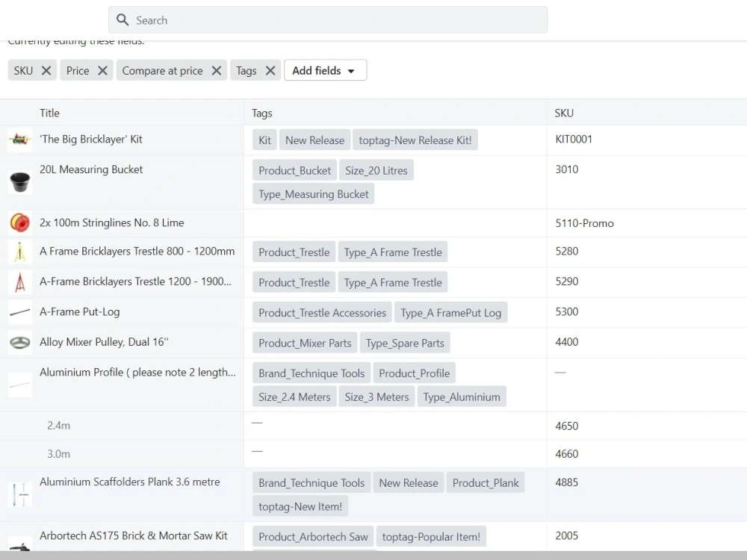The image size is (747, 560).
Task: Click toptag-New Release Kit! tag
Action: [x=415, y=140]
